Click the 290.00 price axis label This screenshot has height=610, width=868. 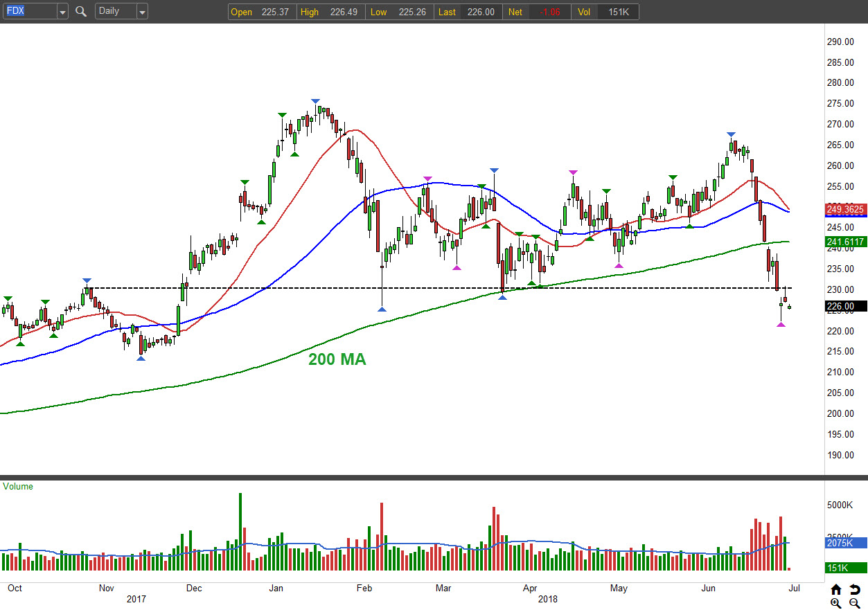(840, 42)
